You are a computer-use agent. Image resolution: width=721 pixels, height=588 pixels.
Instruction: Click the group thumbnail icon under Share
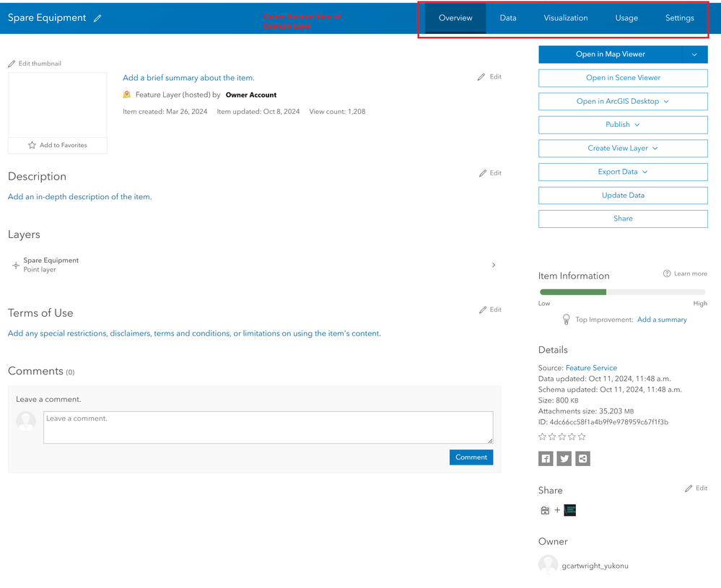pyautogui.click(x=569, y=510)
